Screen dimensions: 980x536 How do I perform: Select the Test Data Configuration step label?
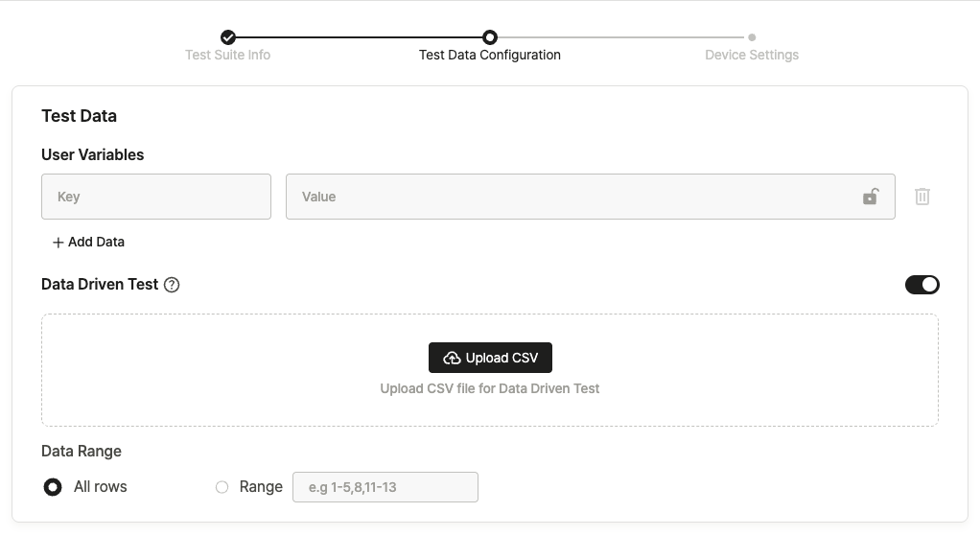(x=490, y=55)
